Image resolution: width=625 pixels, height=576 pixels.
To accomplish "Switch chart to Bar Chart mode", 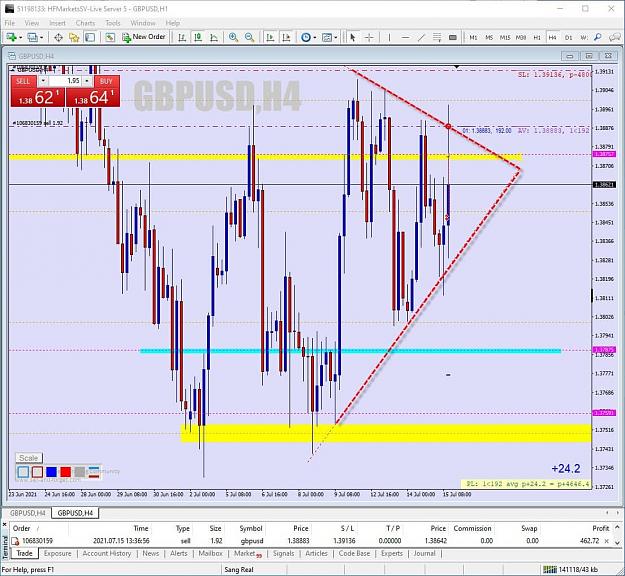I will [182, 37].
